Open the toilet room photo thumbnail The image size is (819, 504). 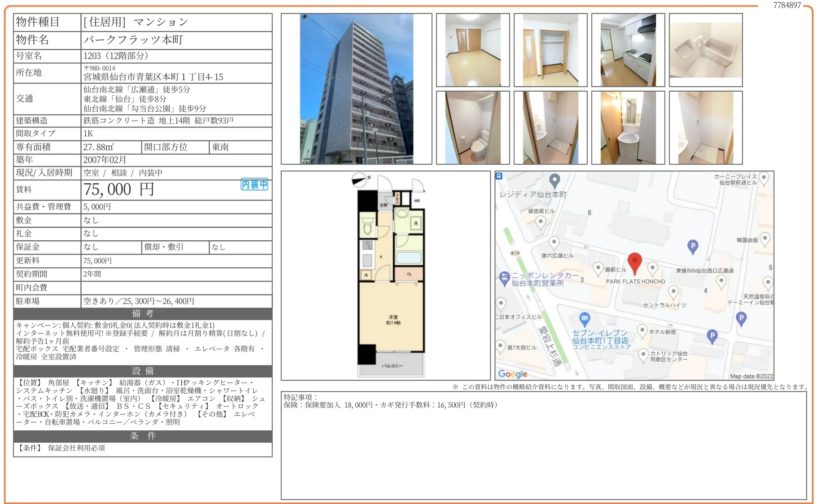pos(472,128)
